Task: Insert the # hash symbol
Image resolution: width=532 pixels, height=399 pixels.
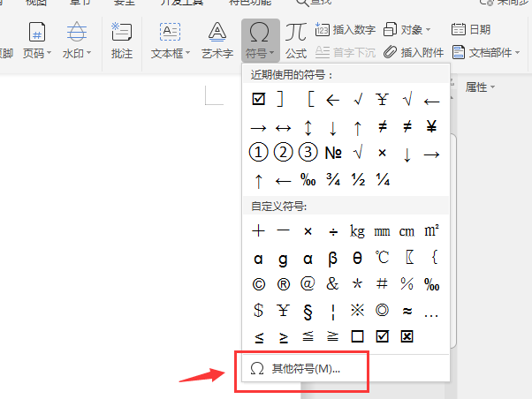Action: pos(382,283)
